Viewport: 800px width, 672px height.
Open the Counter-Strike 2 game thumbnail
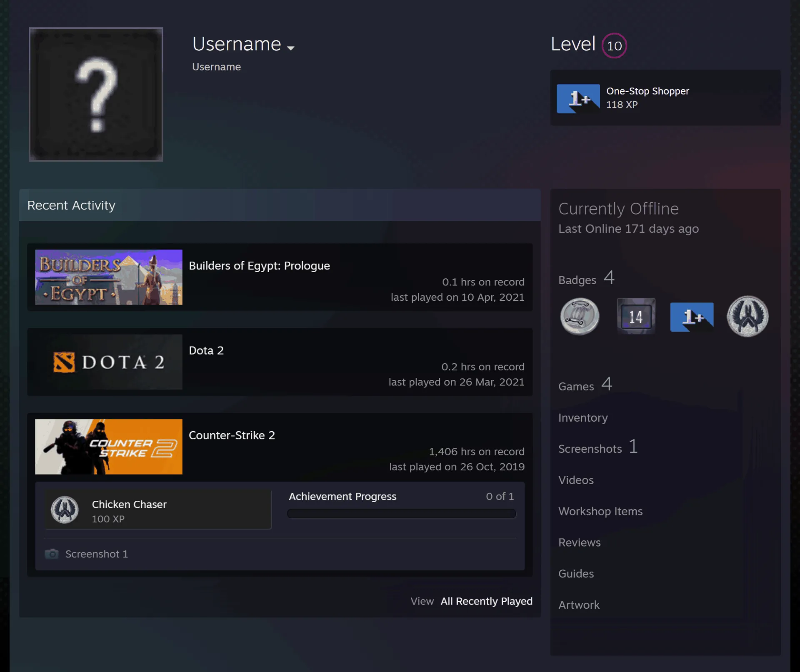pyautogui.click(x=109, y=447)
